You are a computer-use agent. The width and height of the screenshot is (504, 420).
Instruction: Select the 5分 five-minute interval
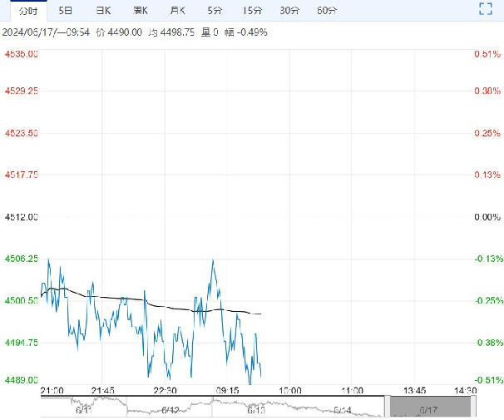tap(215, 11)
